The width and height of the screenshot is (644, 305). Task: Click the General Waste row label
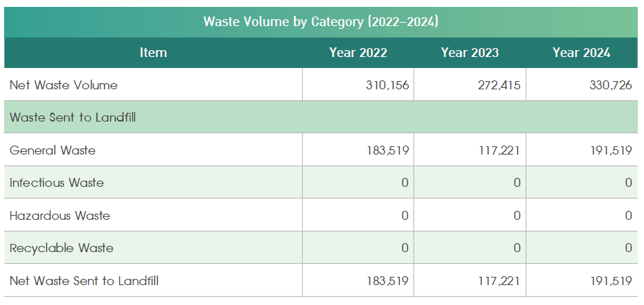pos(52,150)
